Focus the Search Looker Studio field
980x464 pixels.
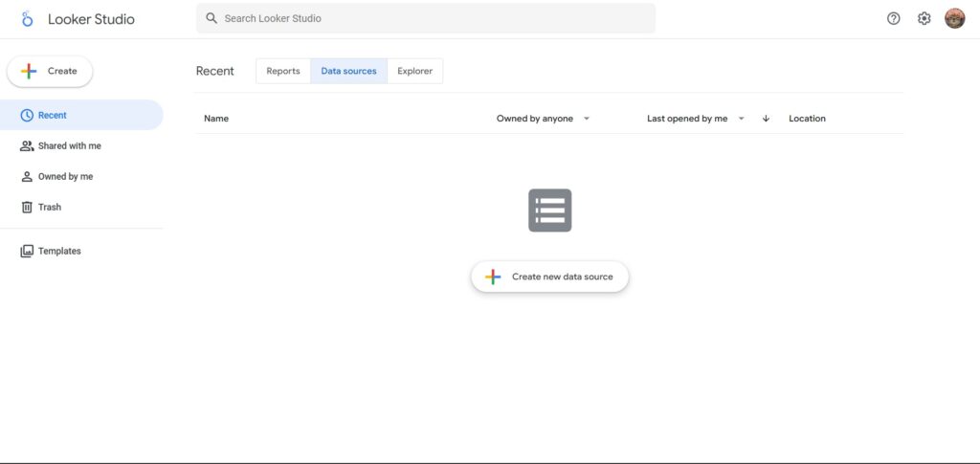point(426,19)
